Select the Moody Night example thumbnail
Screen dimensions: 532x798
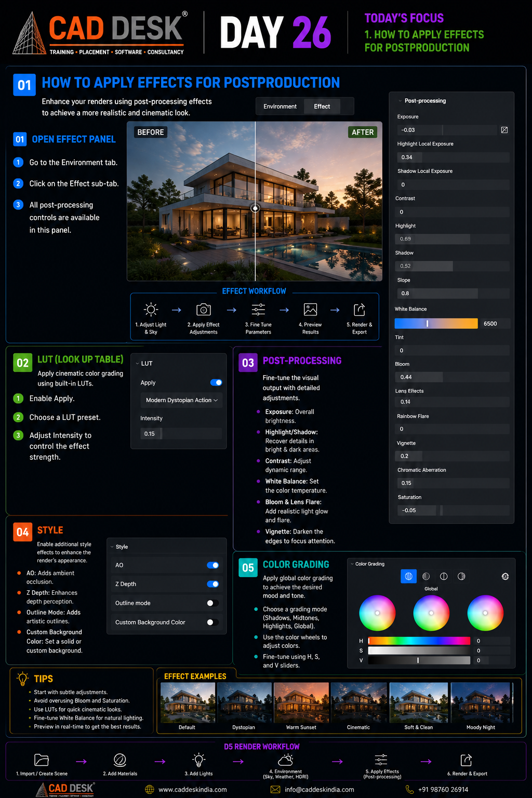[x=481, y=702]
